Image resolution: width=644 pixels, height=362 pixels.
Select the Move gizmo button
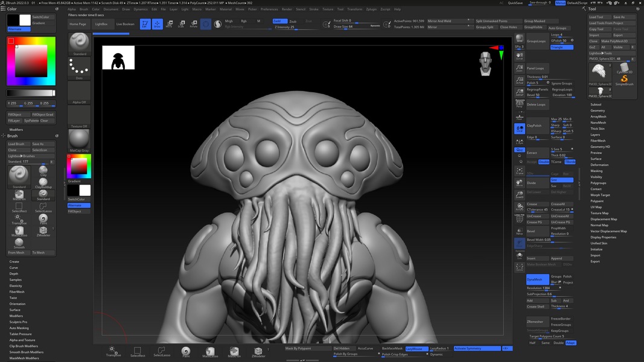coord(170,24)
